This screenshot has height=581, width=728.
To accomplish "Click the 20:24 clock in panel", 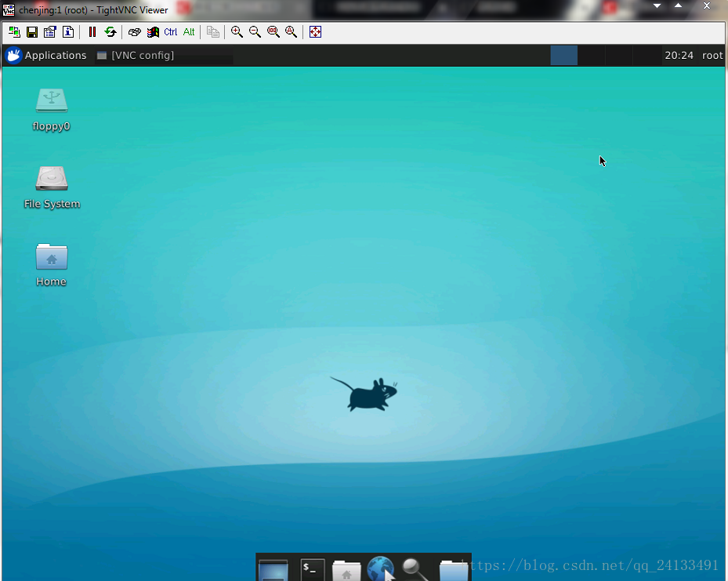I will click(679, 55).
